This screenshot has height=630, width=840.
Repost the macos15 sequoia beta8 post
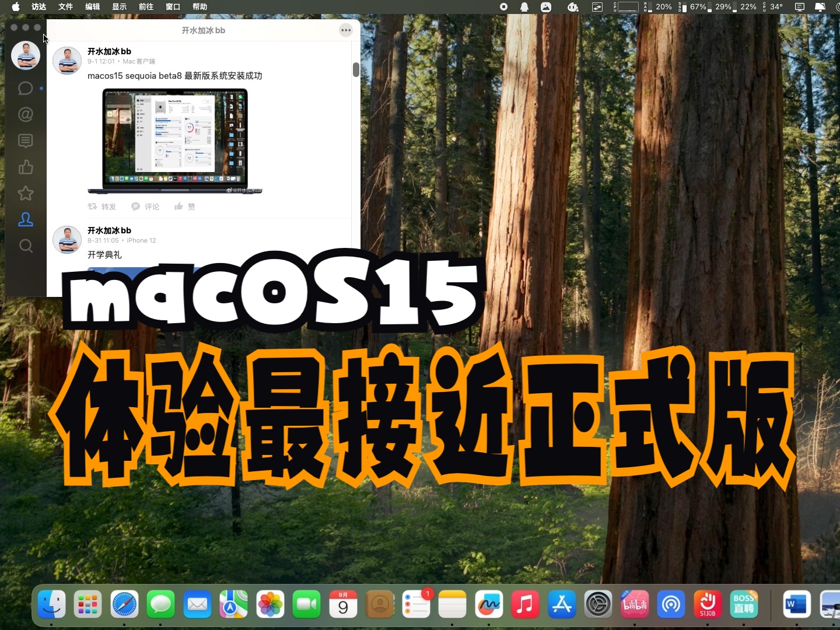point(102,206)
